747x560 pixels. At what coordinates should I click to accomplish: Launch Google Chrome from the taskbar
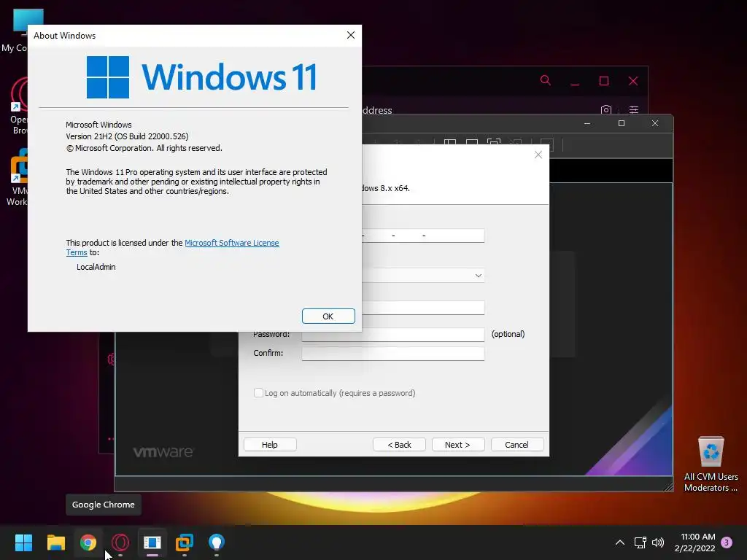(88, 542)
